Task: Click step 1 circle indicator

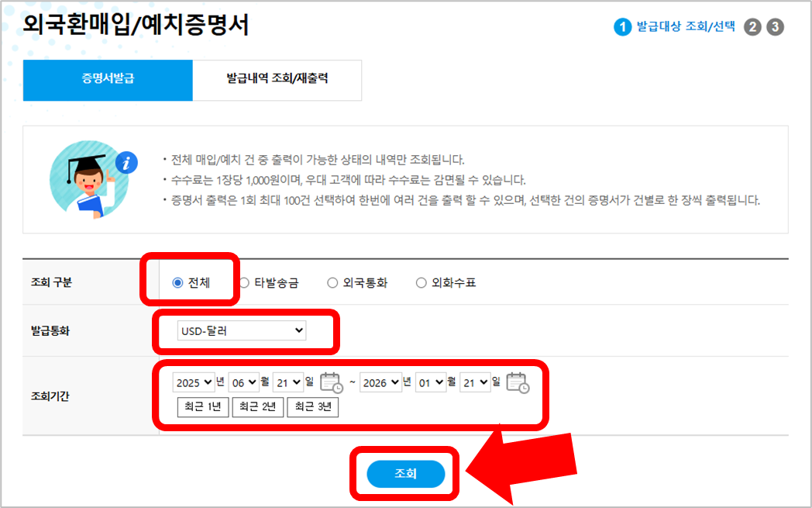Action: point(622,27)
